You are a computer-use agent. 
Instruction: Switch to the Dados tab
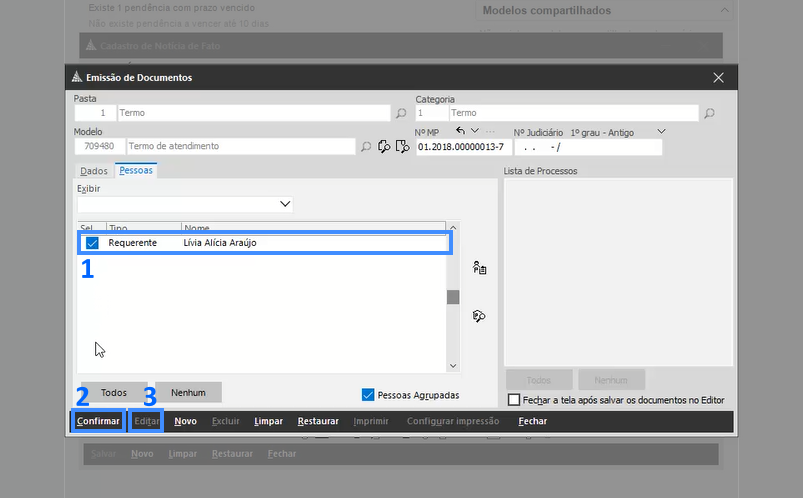pyautogui.click(x=94, y=171)
